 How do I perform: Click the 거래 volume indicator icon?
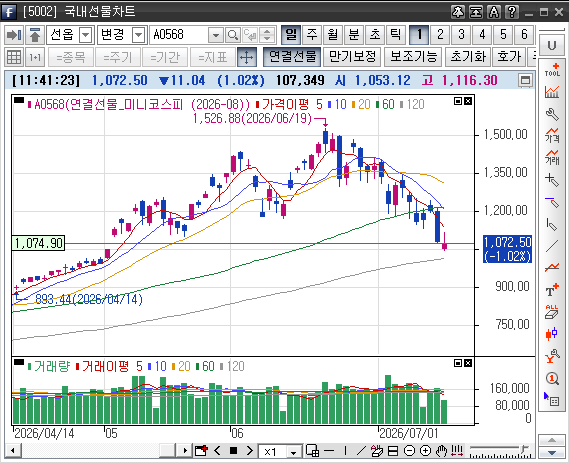(x=552, y=157)
